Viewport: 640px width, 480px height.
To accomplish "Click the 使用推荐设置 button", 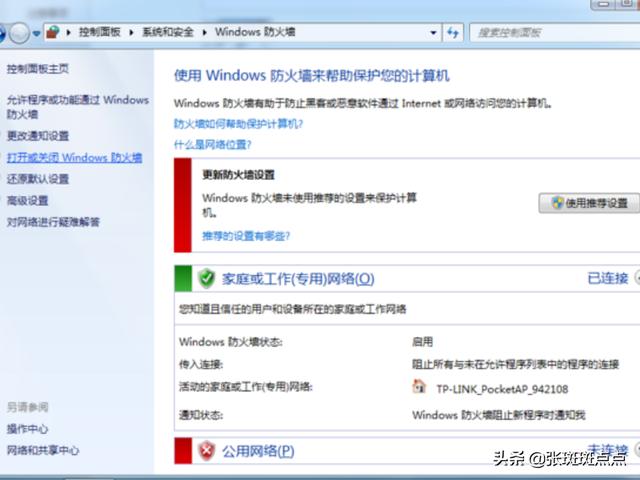I will coord(589,203).
